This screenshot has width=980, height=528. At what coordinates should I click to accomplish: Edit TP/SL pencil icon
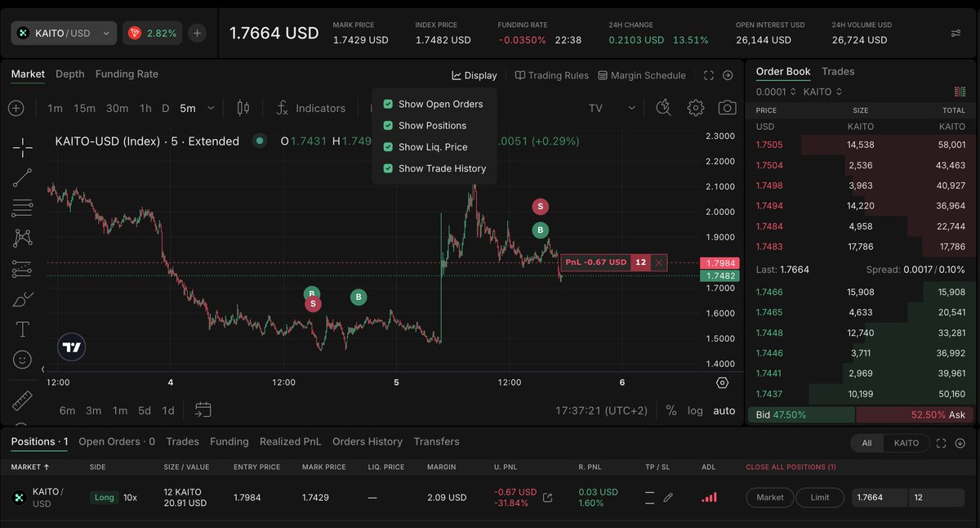tap(668, 497)
